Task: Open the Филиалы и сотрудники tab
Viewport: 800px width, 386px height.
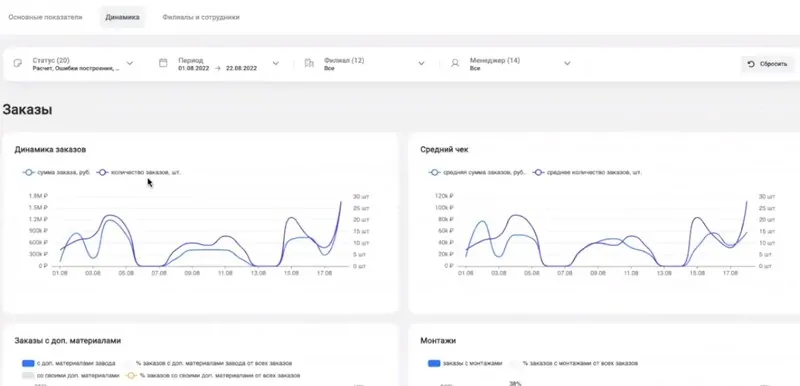Action: [201, 17]
